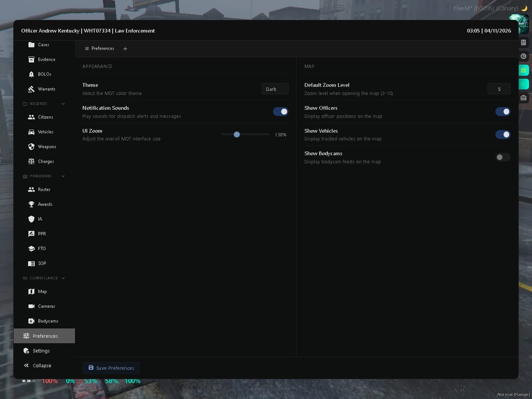Select Warrants in the sidebar menu

click(x=44, y=89)
